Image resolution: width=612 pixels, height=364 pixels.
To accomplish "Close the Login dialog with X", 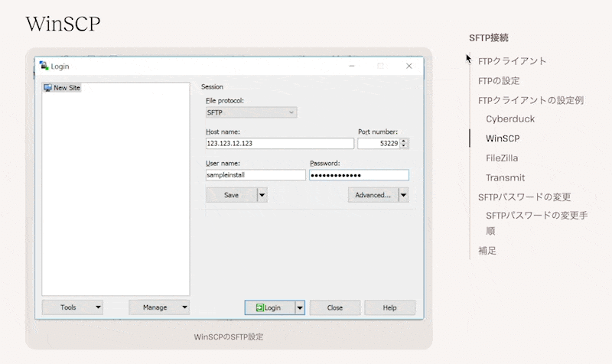I will coord(409,66).
